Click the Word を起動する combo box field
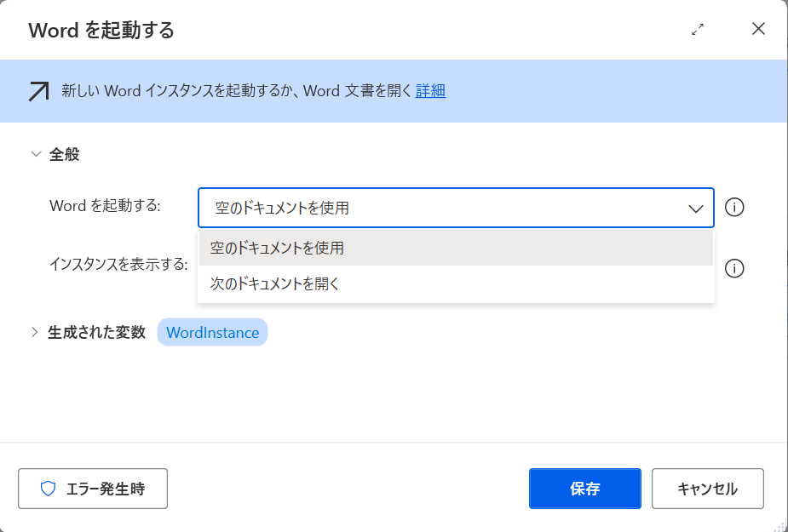 [x=456, y=208]
